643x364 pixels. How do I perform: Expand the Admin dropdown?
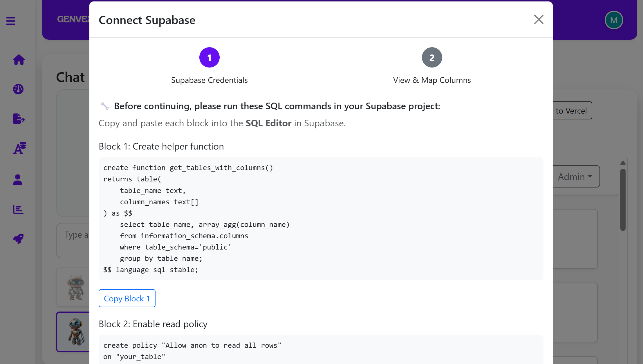(x=576, y=176)
